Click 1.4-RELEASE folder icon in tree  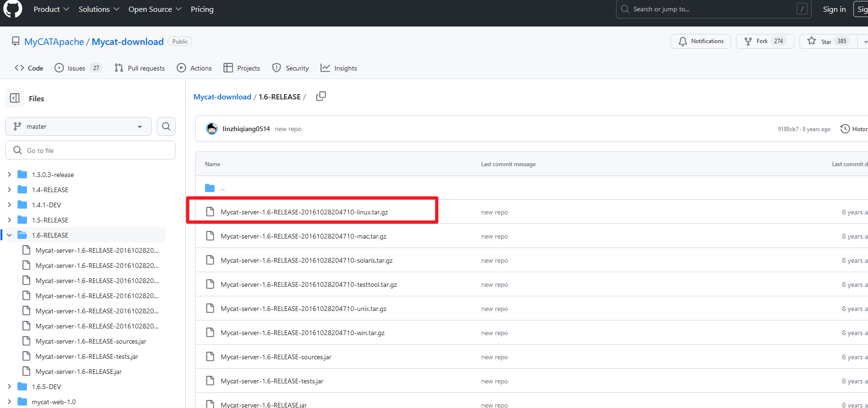22,189
